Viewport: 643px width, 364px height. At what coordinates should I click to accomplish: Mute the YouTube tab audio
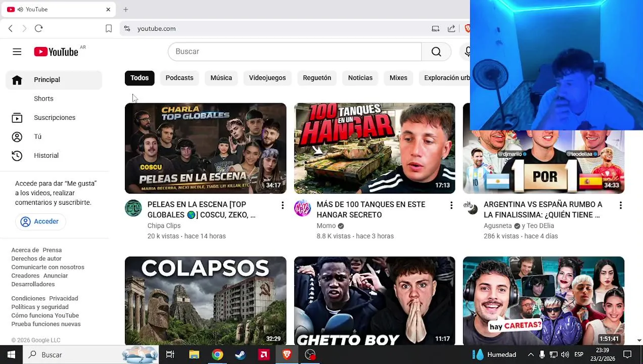click(20, 10)
